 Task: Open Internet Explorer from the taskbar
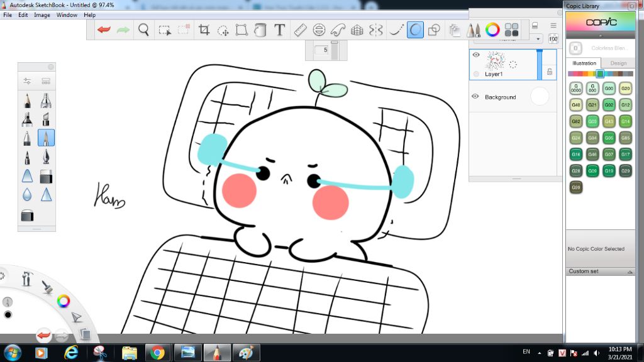[71, 353]
